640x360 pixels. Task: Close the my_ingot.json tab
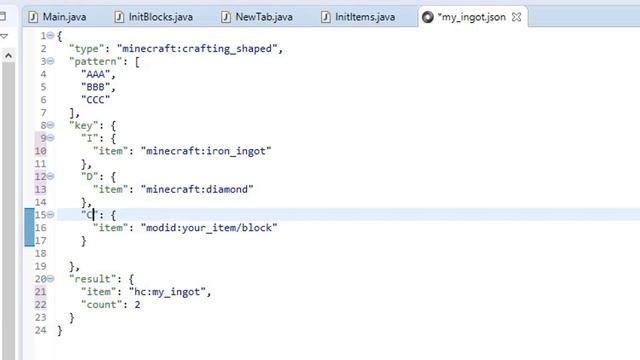click(516, 17)
